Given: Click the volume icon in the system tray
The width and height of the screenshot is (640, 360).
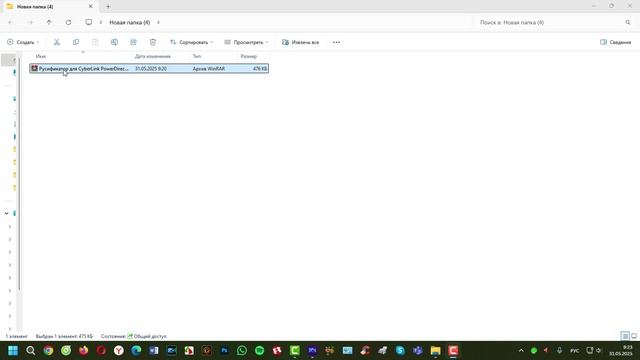Looking at the screenshot, I should click(x=598, y=351).
